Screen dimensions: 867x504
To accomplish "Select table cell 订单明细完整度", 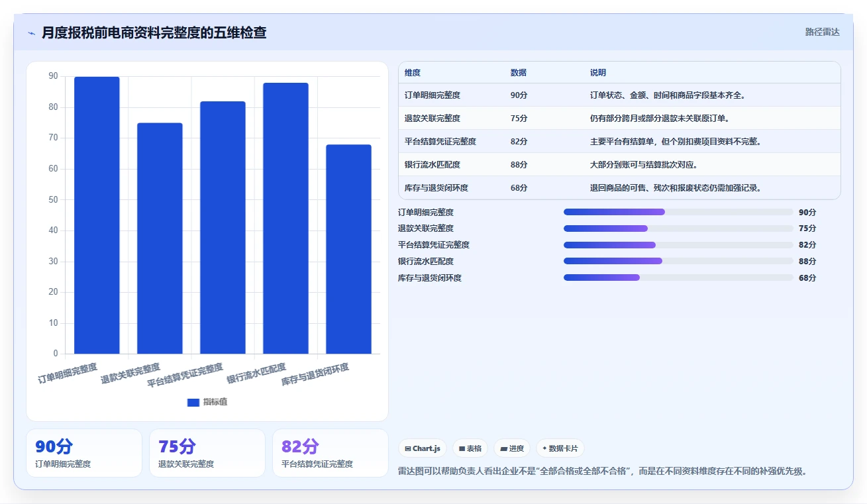I will point(433,95).
